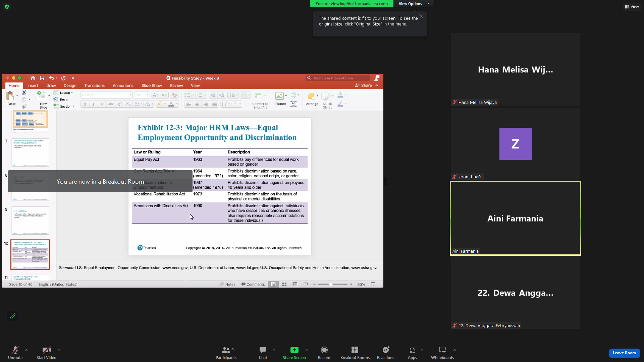Open the Animations ribbon tab
This screenshot has width=644, height=362.
coord(123,85)
